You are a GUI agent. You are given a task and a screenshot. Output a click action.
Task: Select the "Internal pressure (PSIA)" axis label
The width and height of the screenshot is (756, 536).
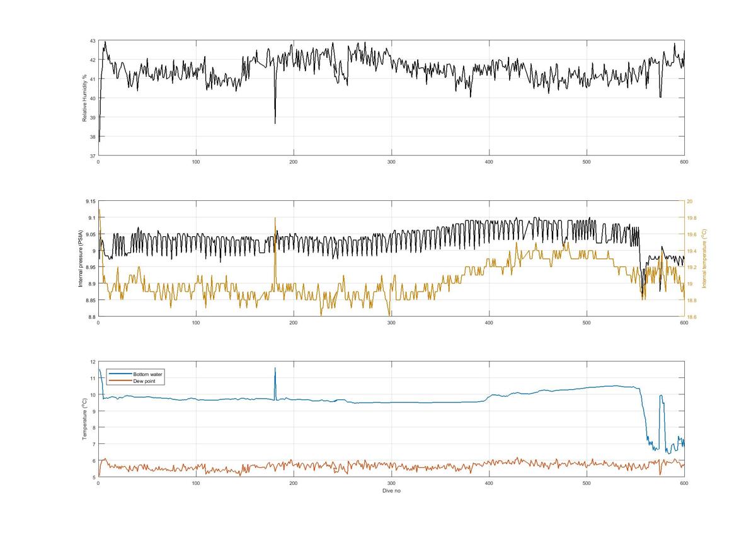point(81,259)
